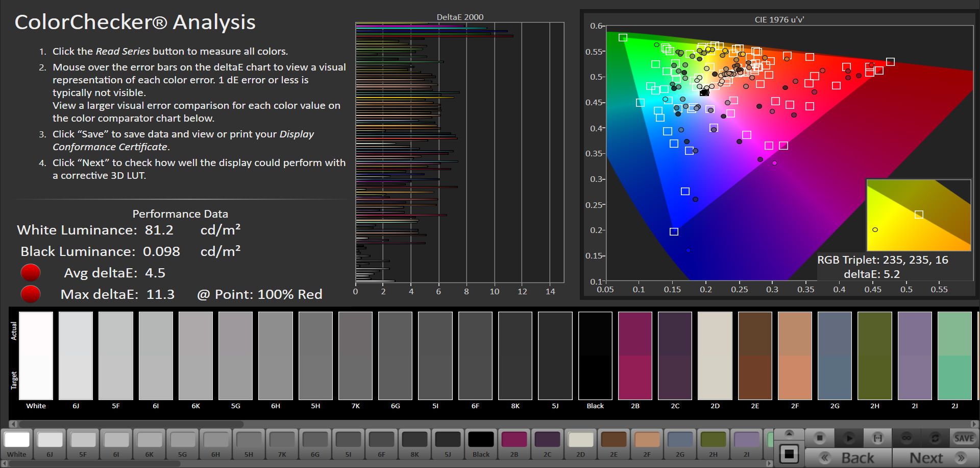This screenshot has height=468, width=980.
Task: Expand panel with the up-arrow button
Action: pos(789,434)
